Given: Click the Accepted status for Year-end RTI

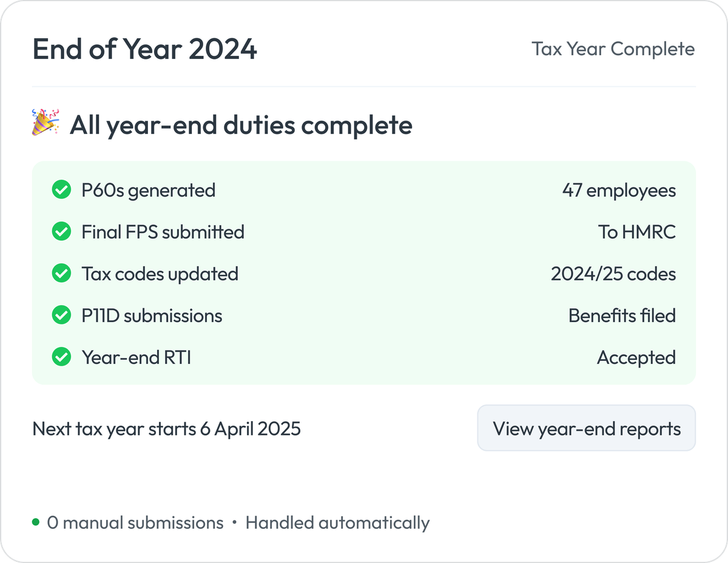Looking at the screenshot, I should tap(637, 357).
